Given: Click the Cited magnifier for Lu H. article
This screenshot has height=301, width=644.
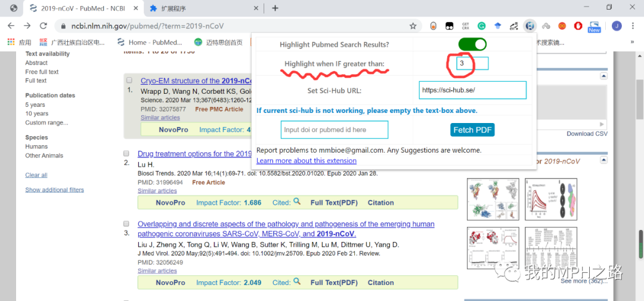Looking at the screenshot, I should (x=297, y=202).
